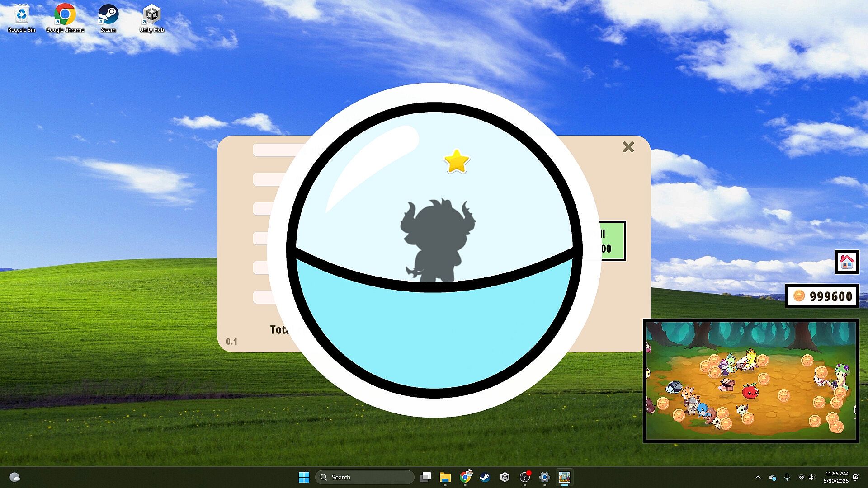Click the yellow star above the silhouette
This screenshot has height=488, width=868.
(457, 161)
